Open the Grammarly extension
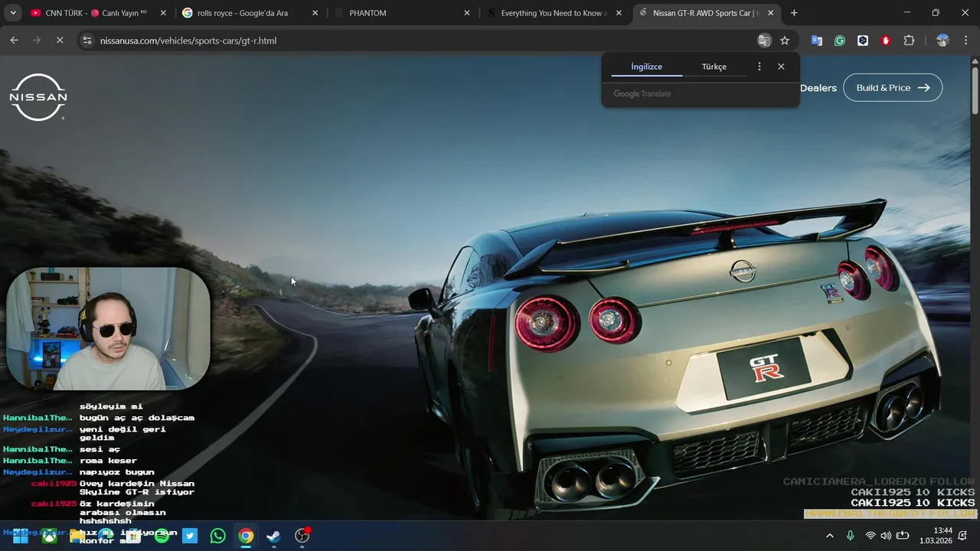The width and height of the screenshot is (980, 551). click(x=840, y=41)
